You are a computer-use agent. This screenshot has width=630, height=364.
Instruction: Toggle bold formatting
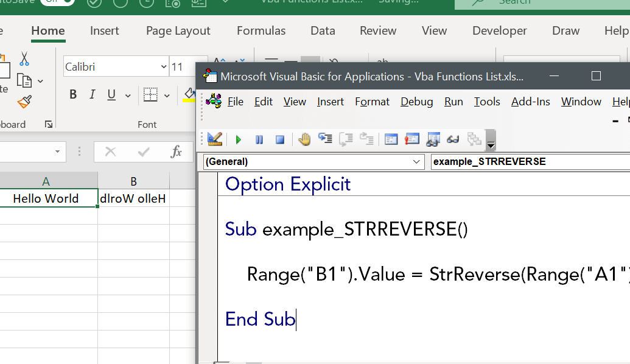coord(73,94)
